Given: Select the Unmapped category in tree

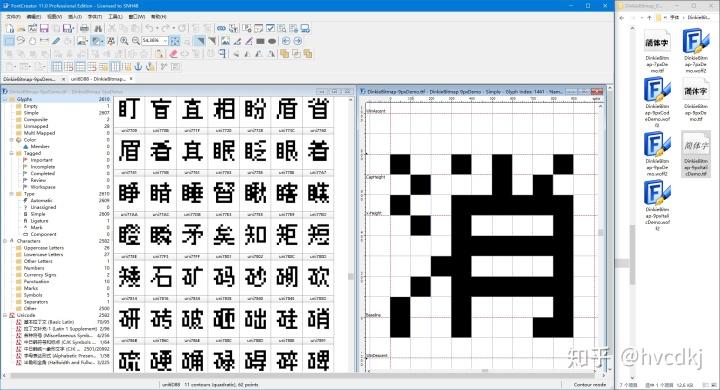Looking at the screenshot, I should pyautogui.click(x=36, y=126).
